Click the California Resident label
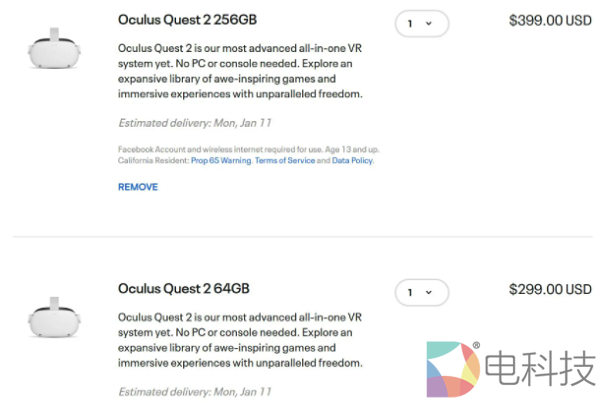Viewport: 600px width, 404px height. 150,160
